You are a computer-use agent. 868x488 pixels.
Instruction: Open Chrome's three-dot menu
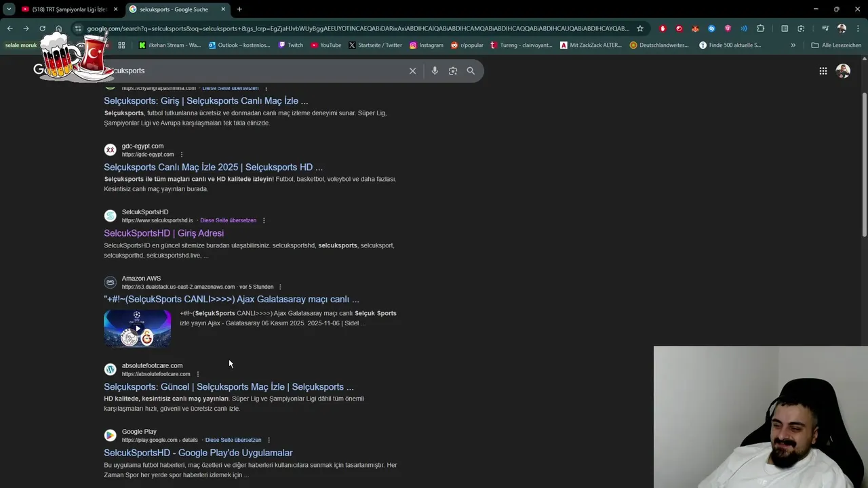point(858,28)
